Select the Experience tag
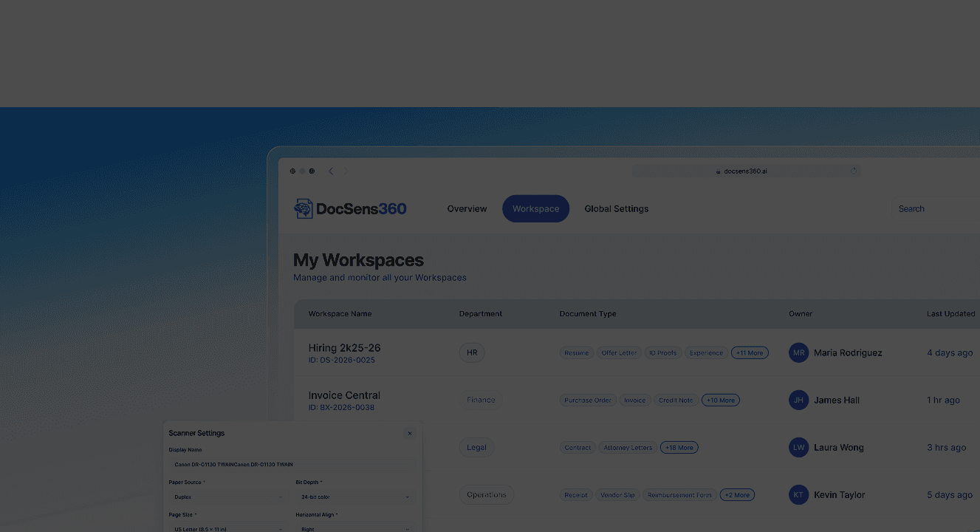980x532 pixels. click(x=706, y=353)
